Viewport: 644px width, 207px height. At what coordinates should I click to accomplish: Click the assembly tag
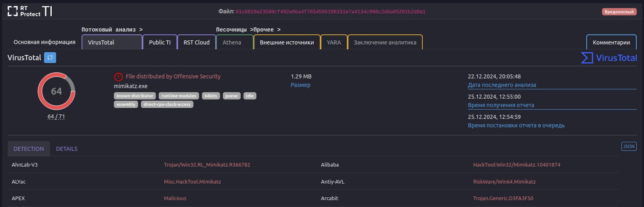pos(126,104)
